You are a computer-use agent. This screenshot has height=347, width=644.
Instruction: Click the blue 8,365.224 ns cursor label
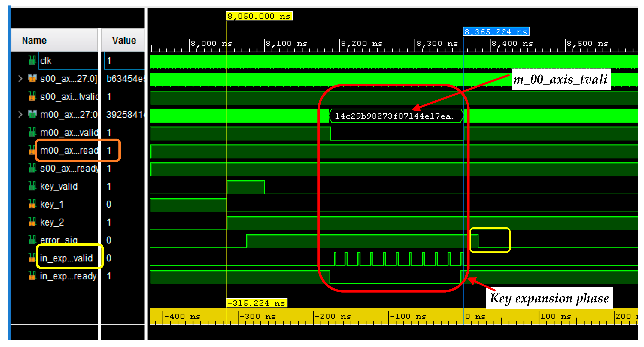tap(496, 32)
